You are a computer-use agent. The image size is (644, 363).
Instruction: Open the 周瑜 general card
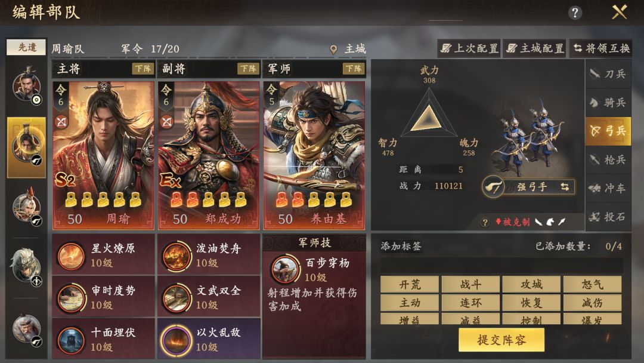point(104,155)
